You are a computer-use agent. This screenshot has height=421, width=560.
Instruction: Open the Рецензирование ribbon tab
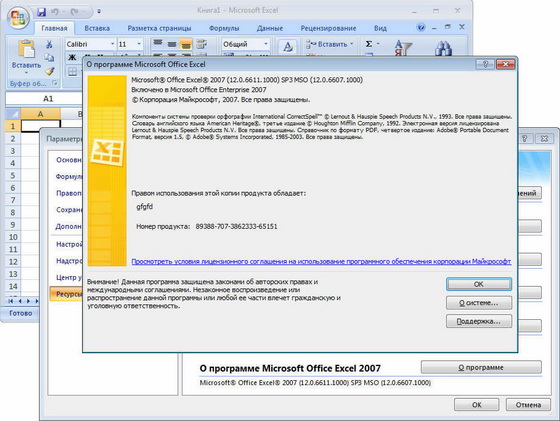point(328,28)
